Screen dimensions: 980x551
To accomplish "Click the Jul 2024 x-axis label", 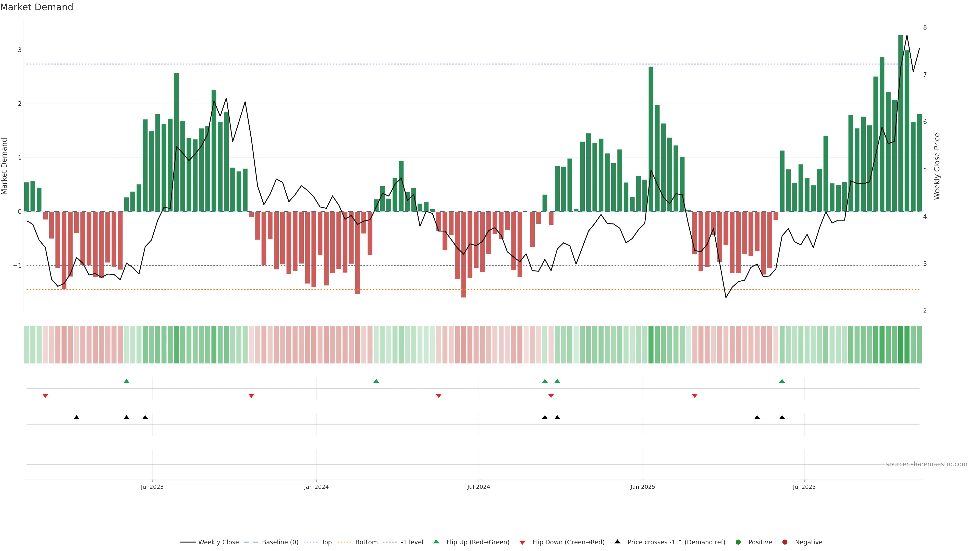I will (479, 487).
